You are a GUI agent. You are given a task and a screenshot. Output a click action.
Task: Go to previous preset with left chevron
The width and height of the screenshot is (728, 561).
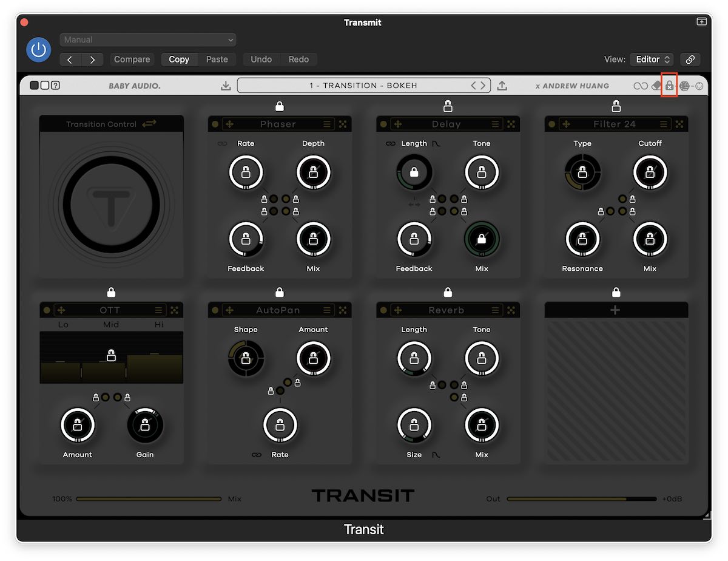474,86
